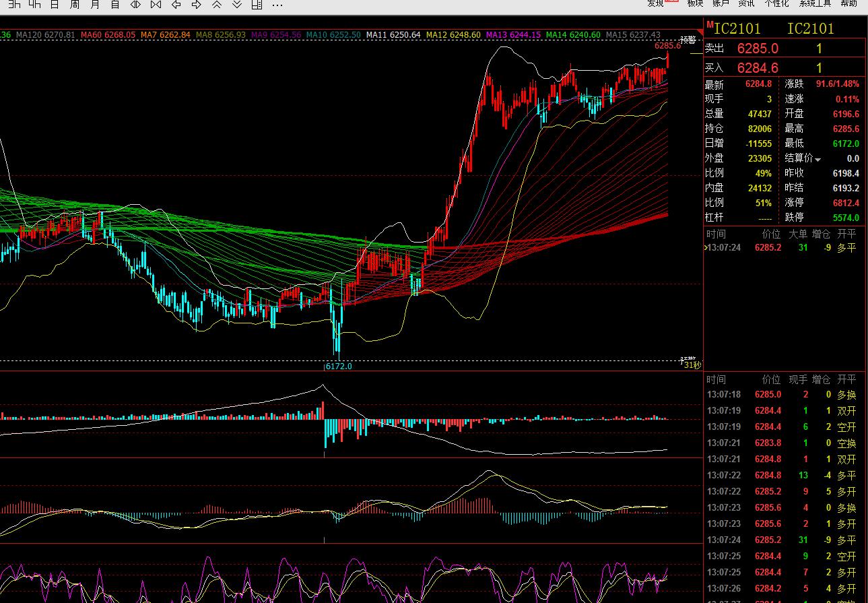
Task: Select the daily (日) period icon
Action: (x=55, y=4)
